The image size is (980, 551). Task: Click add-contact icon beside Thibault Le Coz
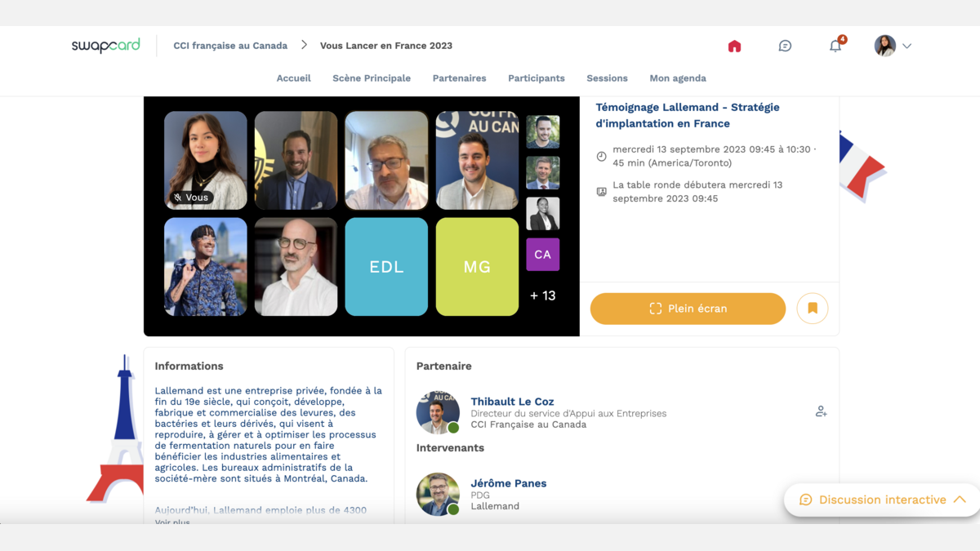point(821,411)
